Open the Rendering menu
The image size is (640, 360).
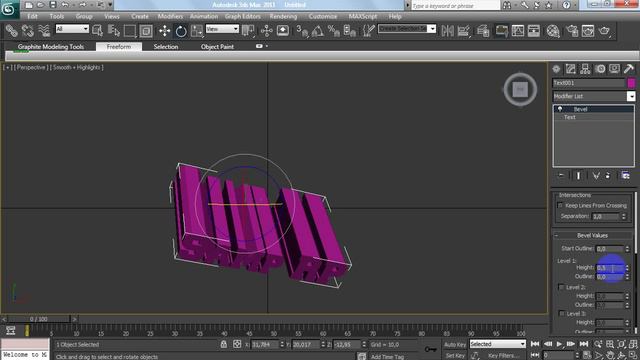point(283,16)
